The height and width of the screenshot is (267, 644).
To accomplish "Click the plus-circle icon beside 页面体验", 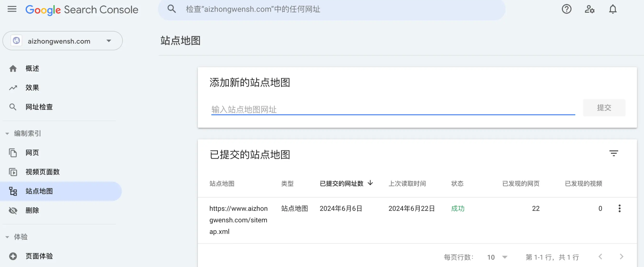I will pos(13,256).
